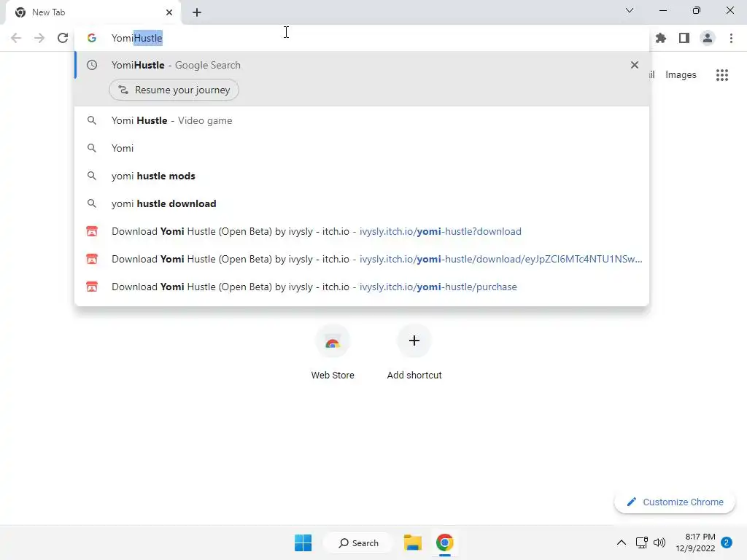Click itch.io favicon of the purchase result
Screen dimensions: 747x560
coord(92,287)
